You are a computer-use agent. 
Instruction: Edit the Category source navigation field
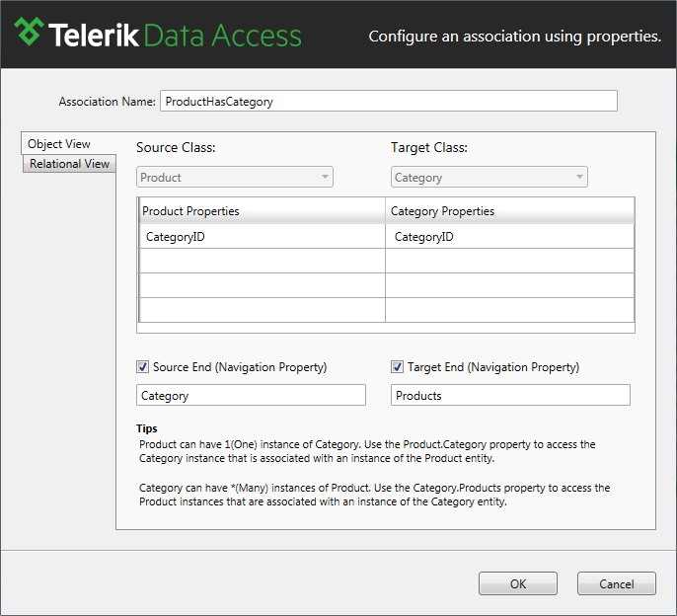[251, 395]
